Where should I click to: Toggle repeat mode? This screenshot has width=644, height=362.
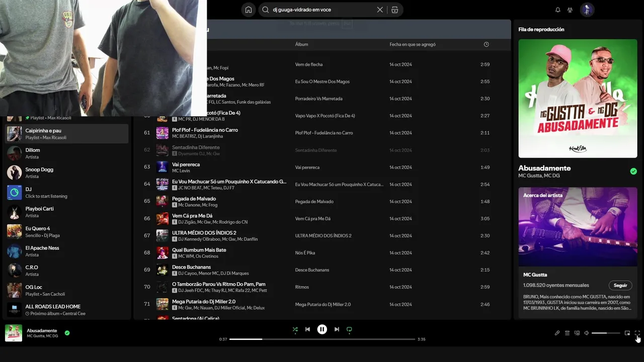point(349,329)
